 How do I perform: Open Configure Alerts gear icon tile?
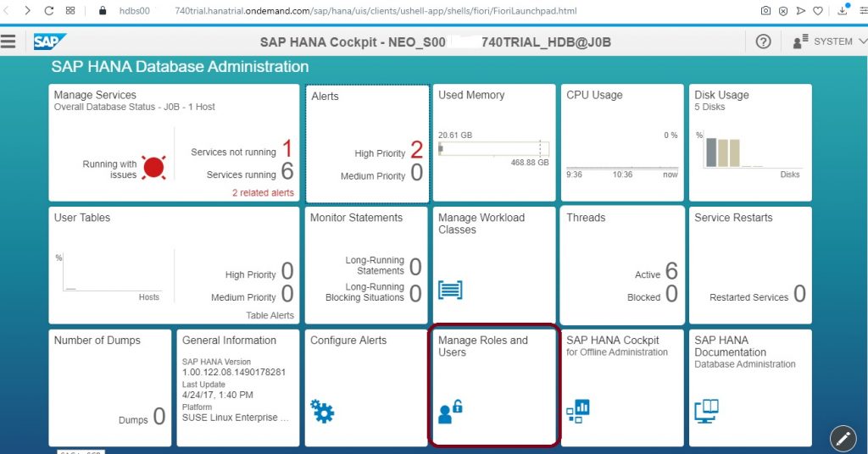point(322,412)
